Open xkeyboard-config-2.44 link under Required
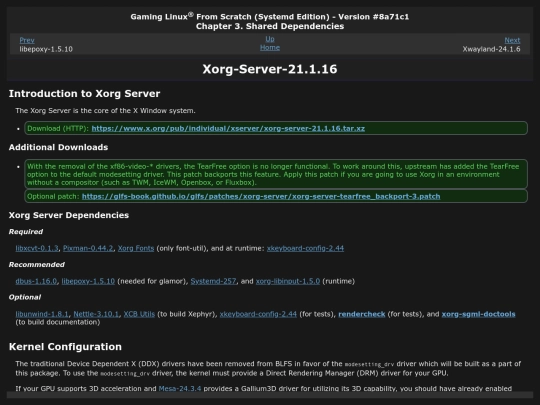The width and height of the screenshot is (540, 405). pyautogui.click(x=305, y=248)
